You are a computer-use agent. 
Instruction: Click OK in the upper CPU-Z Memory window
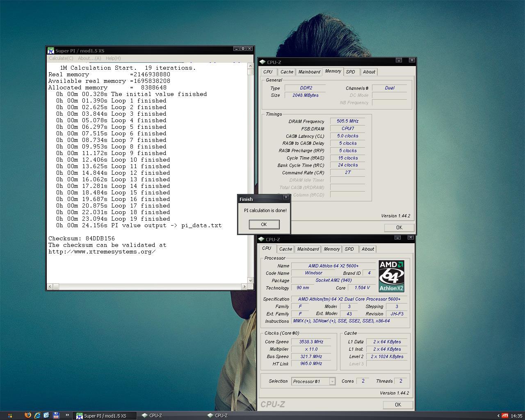tap(399, 228)
